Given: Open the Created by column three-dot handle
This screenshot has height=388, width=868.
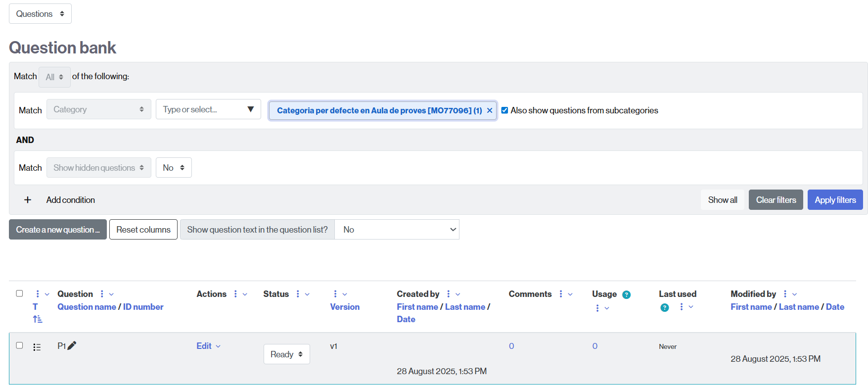Looking at the screenshot, I should 449,294.
